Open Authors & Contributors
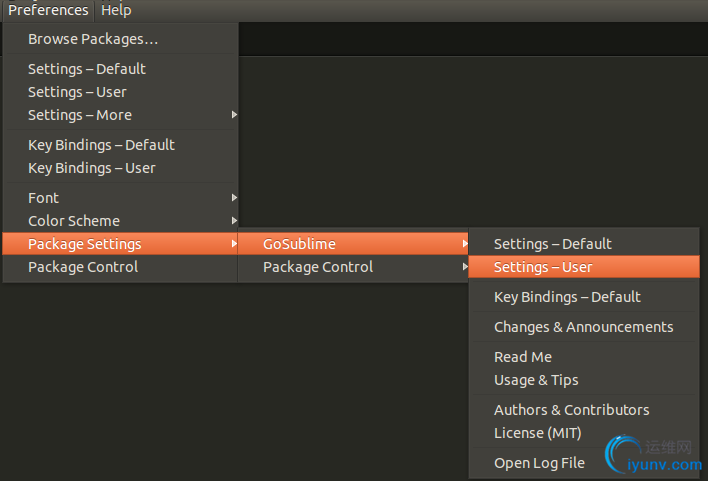 pos(584,410)
